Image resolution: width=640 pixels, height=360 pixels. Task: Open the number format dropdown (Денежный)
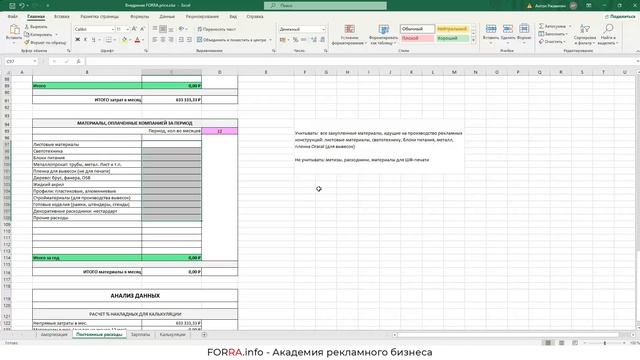click(x=323, y=29)
